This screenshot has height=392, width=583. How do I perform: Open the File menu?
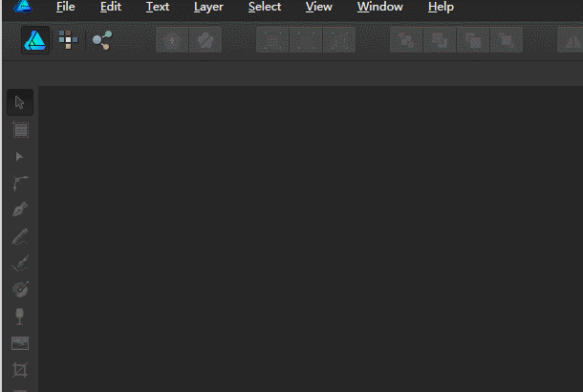pyautogui.click(x=65, y=7)
